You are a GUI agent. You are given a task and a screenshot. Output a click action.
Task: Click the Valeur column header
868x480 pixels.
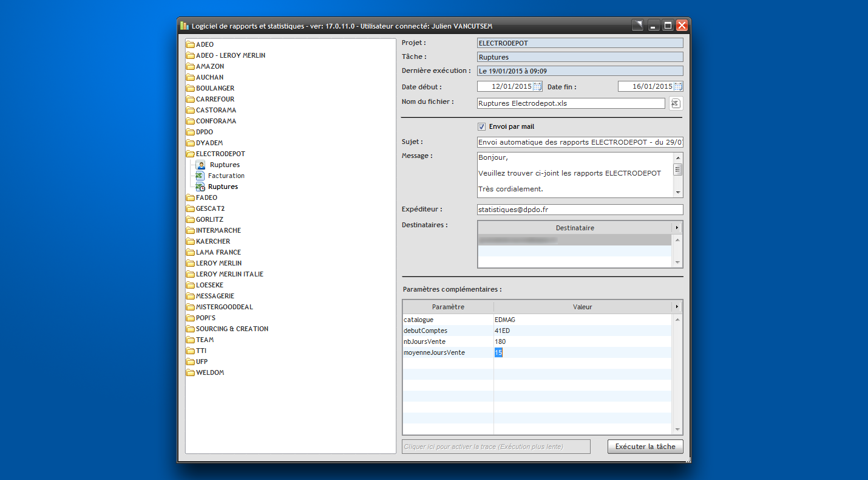coord(583,307)
